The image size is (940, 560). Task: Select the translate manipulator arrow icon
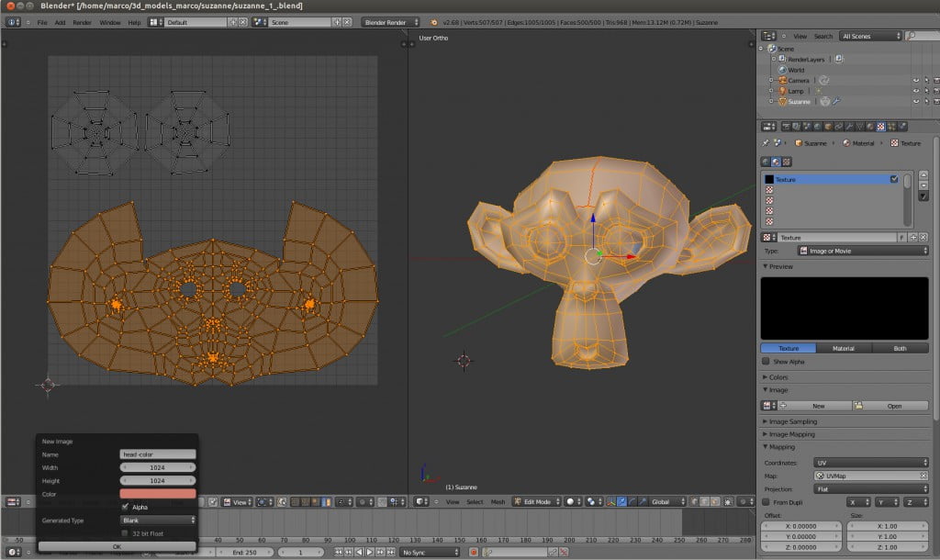[x=621, y=502]
